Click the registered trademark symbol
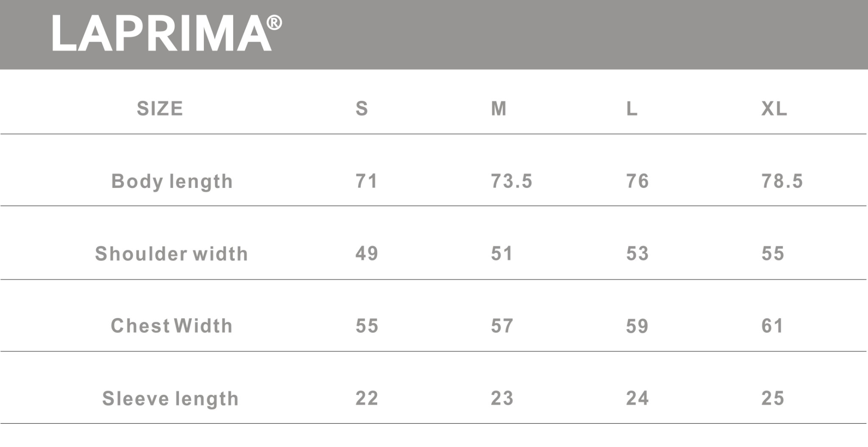The height and width of the screenshot is (447, 868). tap(274, 22)
